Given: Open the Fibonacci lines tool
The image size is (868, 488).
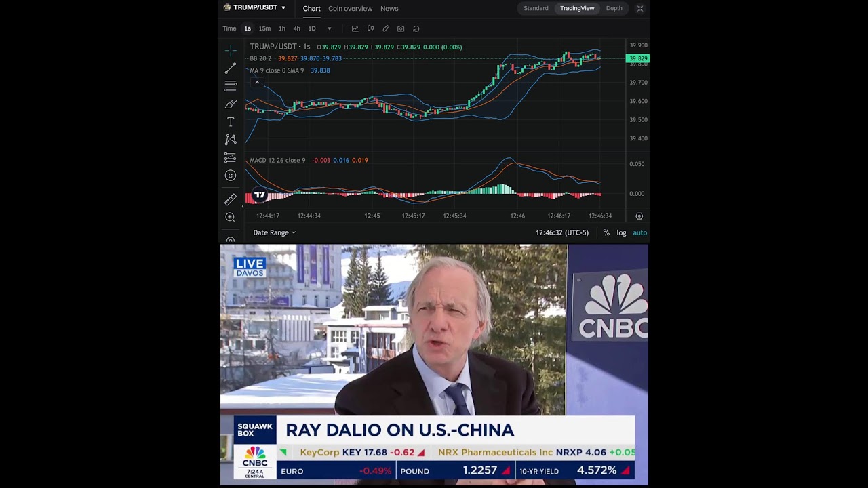Looking at the screenshot, I should coord(231,86).
